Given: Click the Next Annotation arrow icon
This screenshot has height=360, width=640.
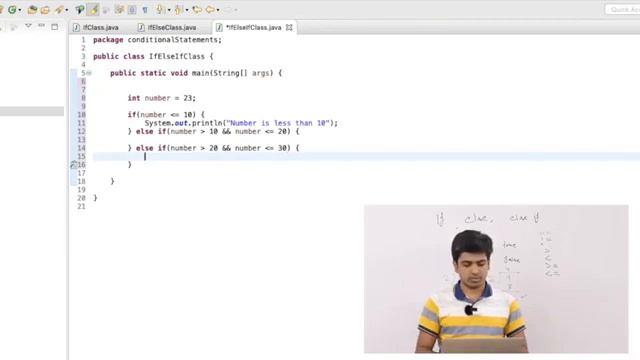Looking at the screenshot, I should [x=160, y=9].
